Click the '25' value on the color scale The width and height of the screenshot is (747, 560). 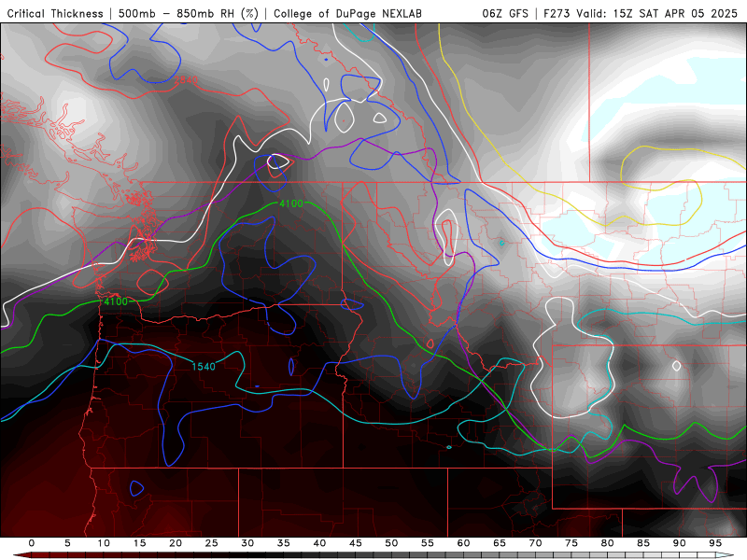pos(212,543)
